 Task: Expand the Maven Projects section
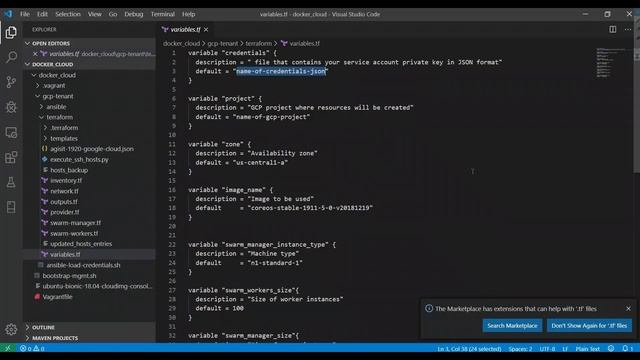[27, 338]
